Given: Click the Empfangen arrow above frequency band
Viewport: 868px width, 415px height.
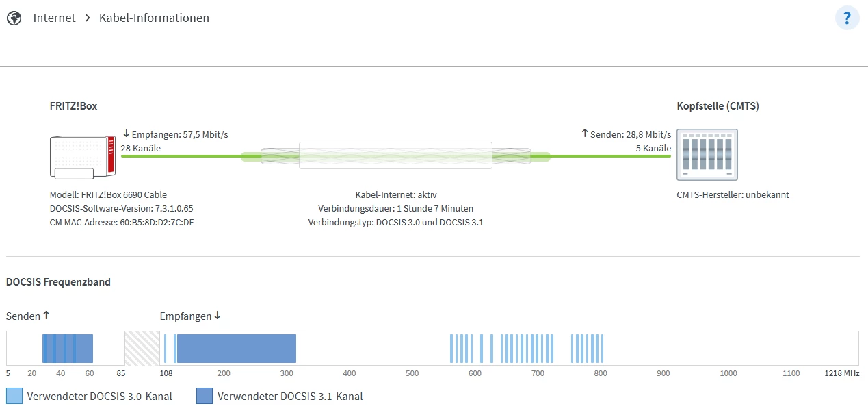Looking at the screenshot, I should (x=217, y=316).
